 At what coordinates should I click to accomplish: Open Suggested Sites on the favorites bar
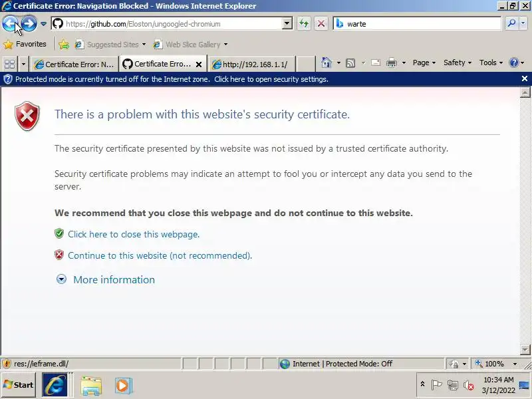(x=110, y=44)
